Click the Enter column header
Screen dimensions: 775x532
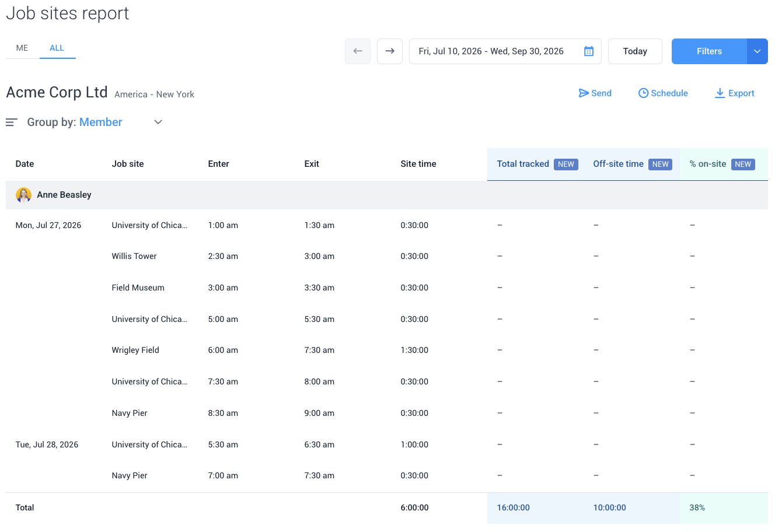tap(219, 164)
